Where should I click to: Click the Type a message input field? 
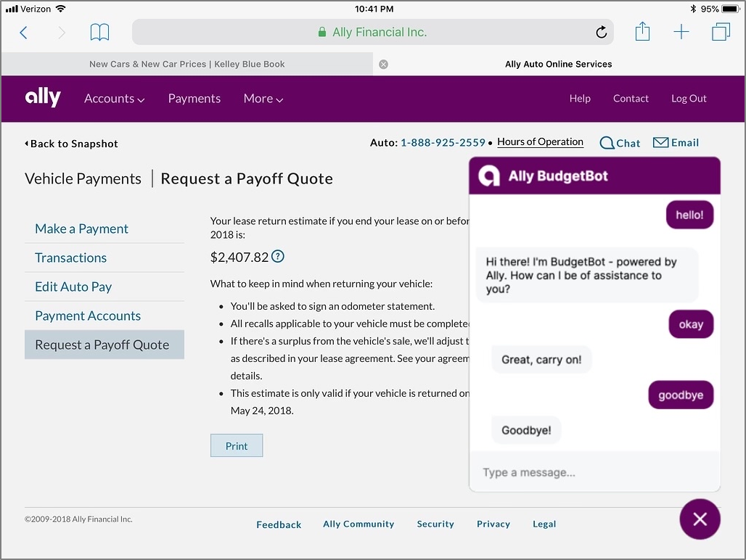coord(594,472)
